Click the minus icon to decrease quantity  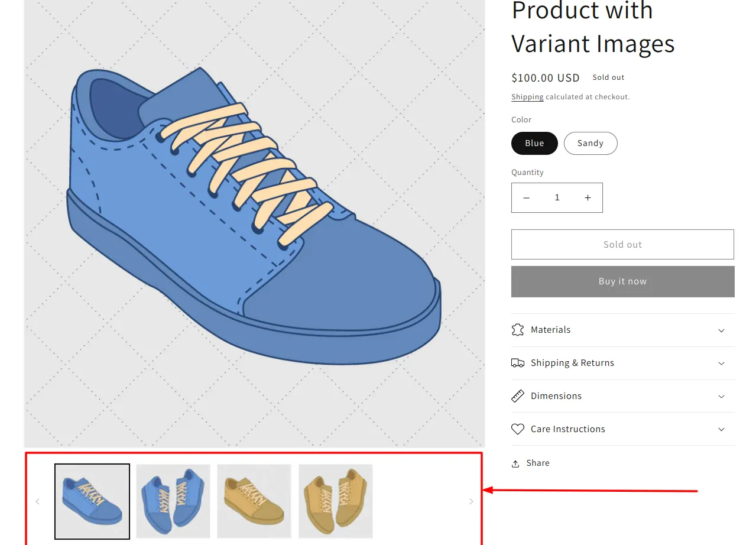[x=527, y=197]
